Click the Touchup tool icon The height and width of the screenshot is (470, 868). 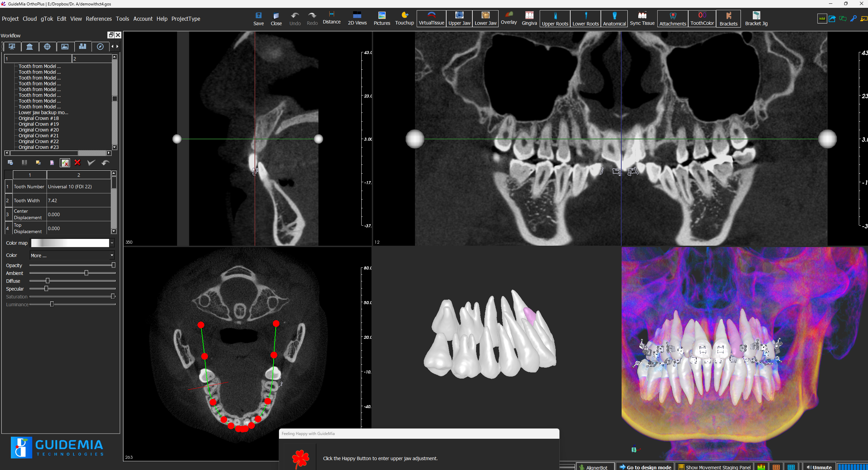click(404, 18)
